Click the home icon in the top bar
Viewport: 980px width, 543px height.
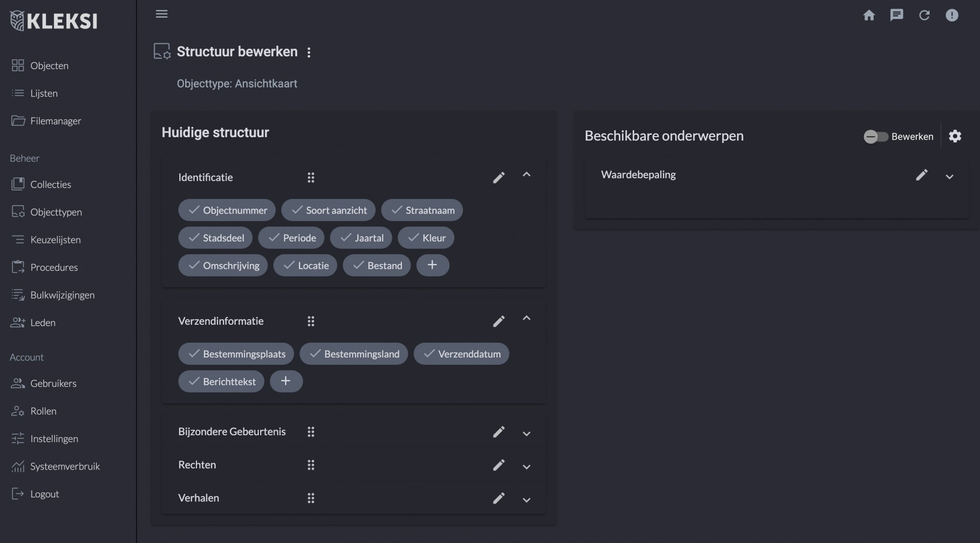[869, 15]
